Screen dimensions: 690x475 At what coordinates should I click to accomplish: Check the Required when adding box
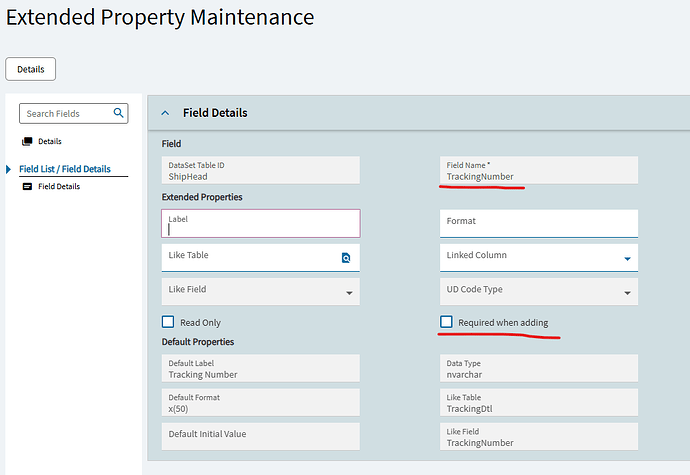click(x=446, y=322)
